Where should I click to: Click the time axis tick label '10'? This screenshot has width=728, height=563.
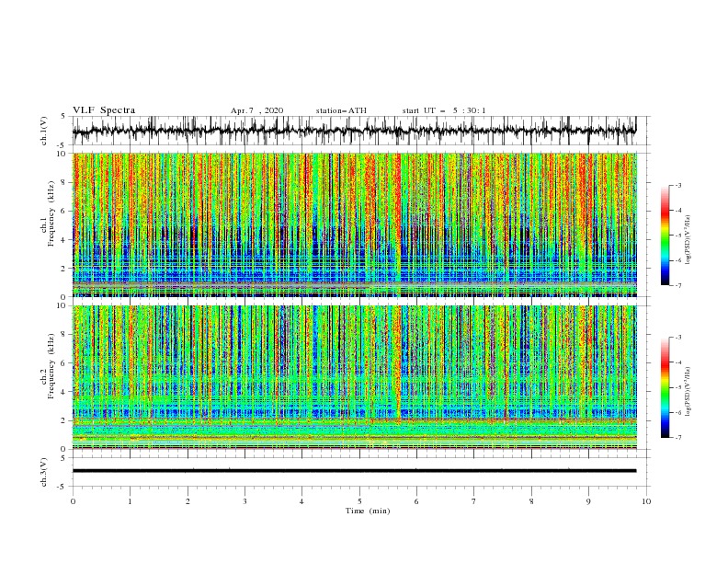pyautogui.click(x=646, y=501)
